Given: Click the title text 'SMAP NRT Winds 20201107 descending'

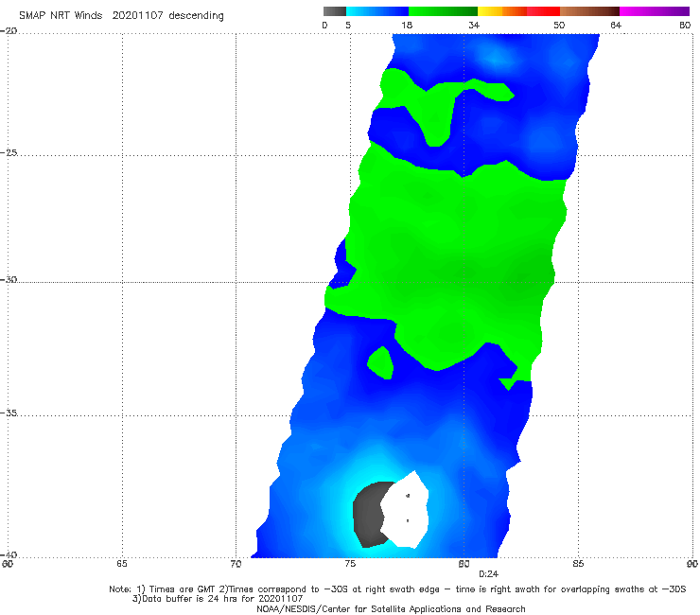Looking at the screenshot, I should click(x=121, y=16).
